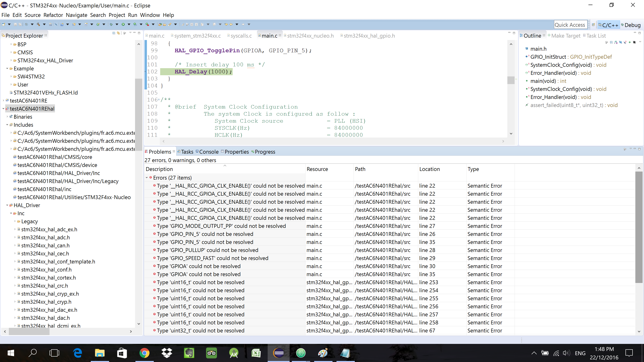Expand the STM32F4xx_HAL_Driver folder
Screen dimensions: 644x362
pyautogui.click(x=11, y=61)
